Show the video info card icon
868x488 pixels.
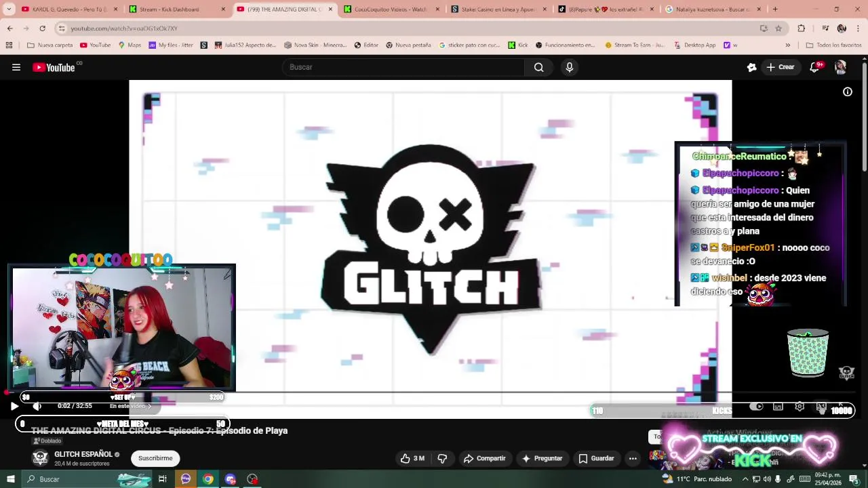coord(848,92)
